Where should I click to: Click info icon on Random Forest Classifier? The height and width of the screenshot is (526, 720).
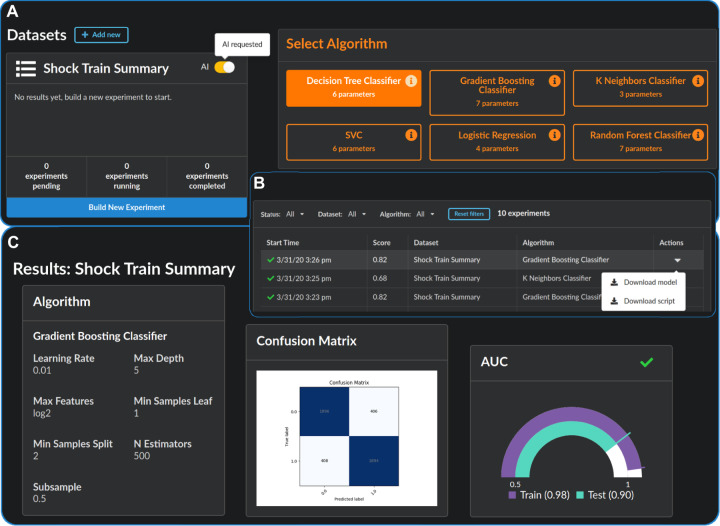[x=697, y=135]
